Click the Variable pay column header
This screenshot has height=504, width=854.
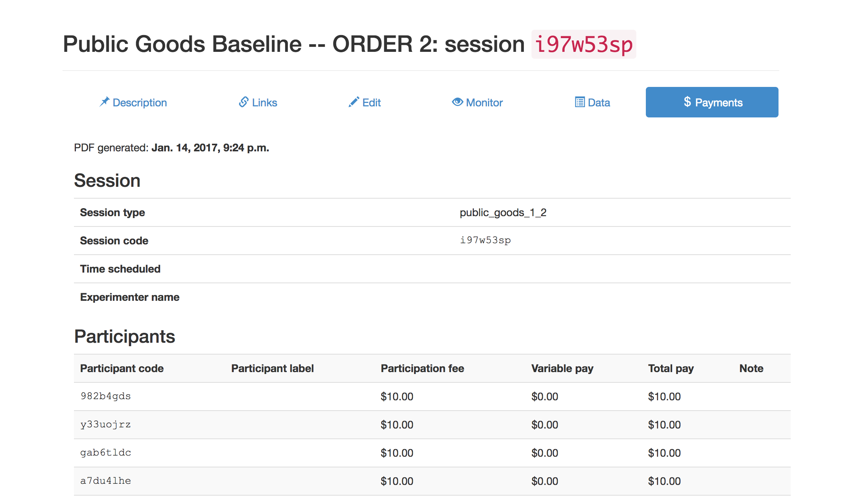point(562,368)
